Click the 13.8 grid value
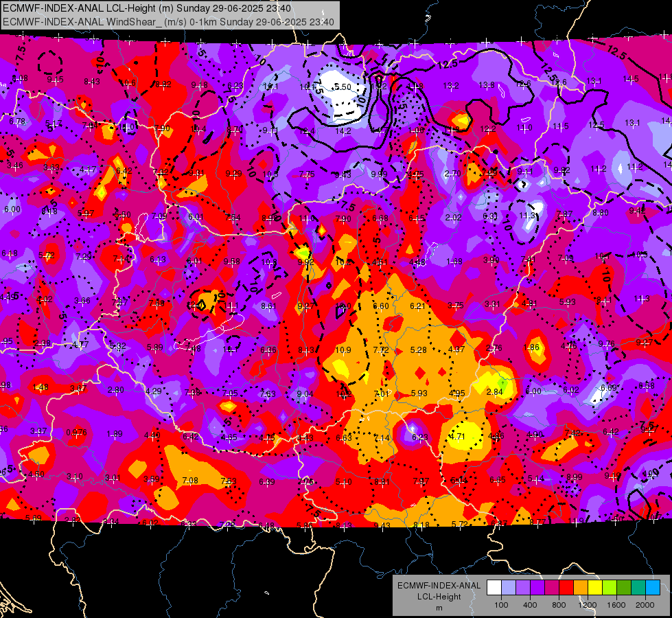This screenshot has height=618, width=672. tap(487, 85)
